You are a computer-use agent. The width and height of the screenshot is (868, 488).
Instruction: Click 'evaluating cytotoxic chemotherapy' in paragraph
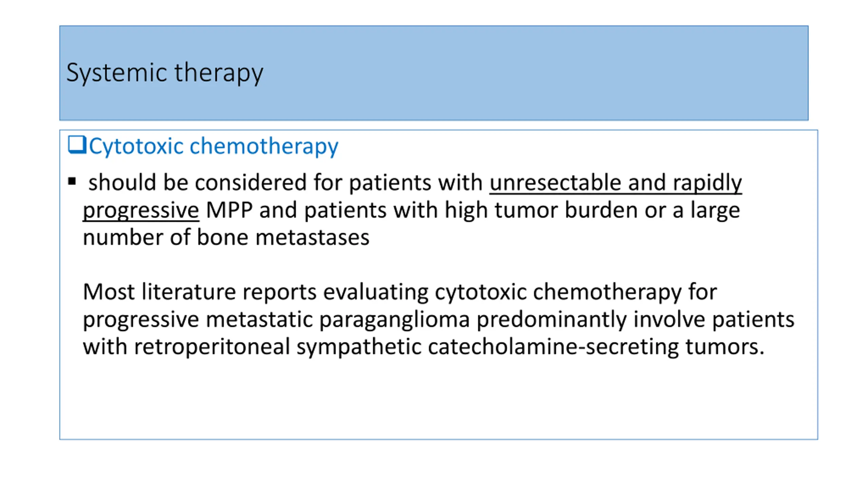pyautogui.click(x=502, y=292)
